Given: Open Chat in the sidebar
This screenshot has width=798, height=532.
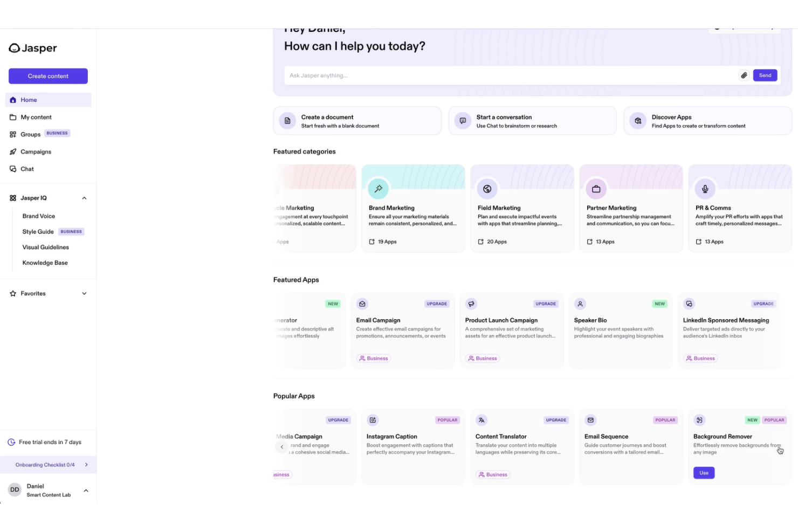Looking at the screenshot, I should (48, 169).
